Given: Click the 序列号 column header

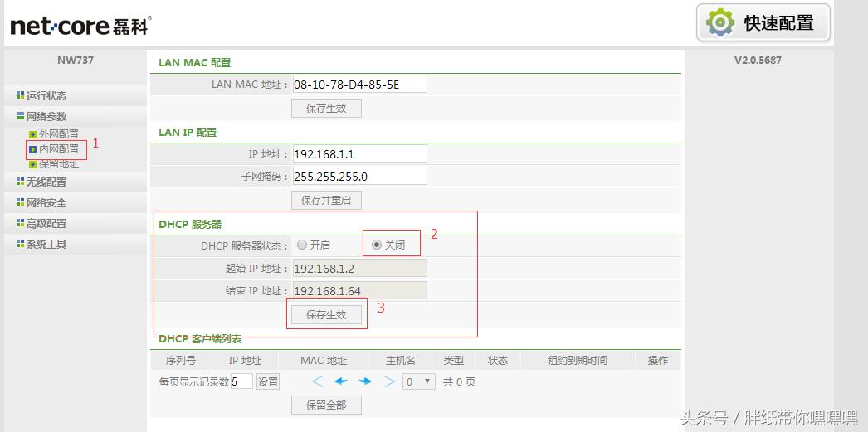Looking at the screenshot, I should click(x=180, y=361).
